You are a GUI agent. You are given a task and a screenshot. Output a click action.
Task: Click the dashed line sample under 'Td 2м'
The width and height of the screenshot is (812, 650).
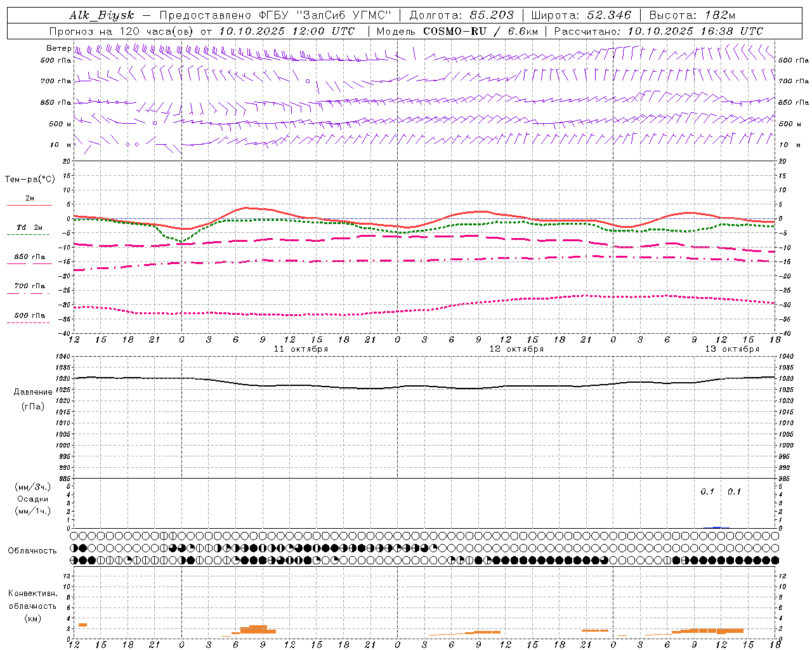[x=28, y=234]
